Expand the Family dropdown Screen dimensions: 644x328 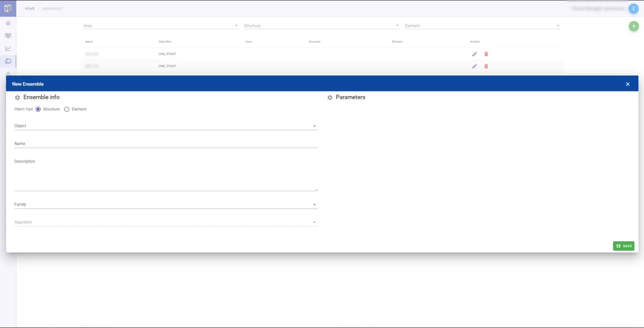(x=314, y=204)
